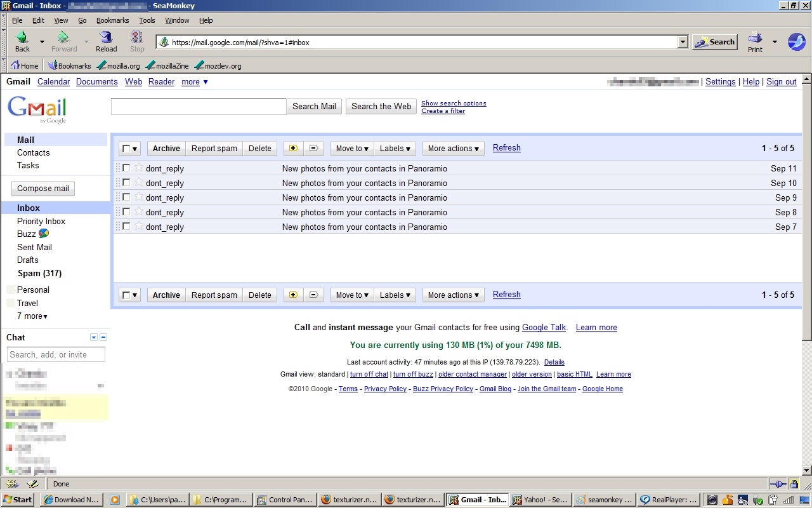Select the checkbox of the Sep 7 email

point(126,227)
